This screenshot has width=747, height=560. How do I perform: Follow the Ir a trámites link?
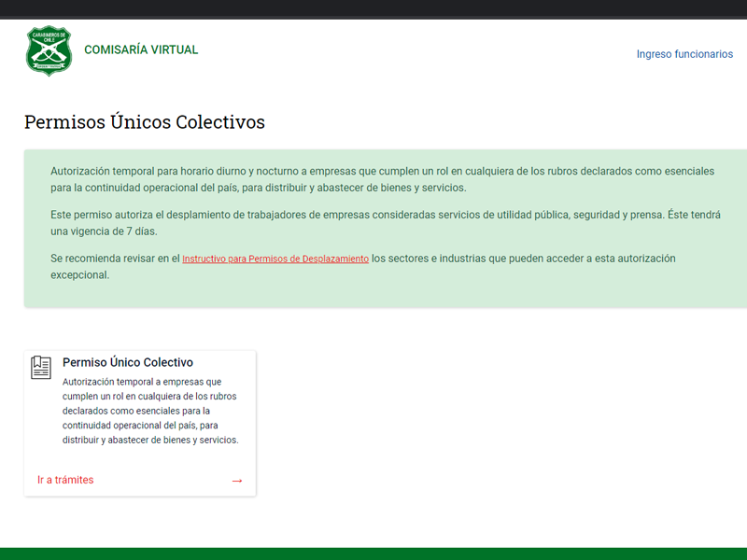pyautogui.click(x=65, y=480)
